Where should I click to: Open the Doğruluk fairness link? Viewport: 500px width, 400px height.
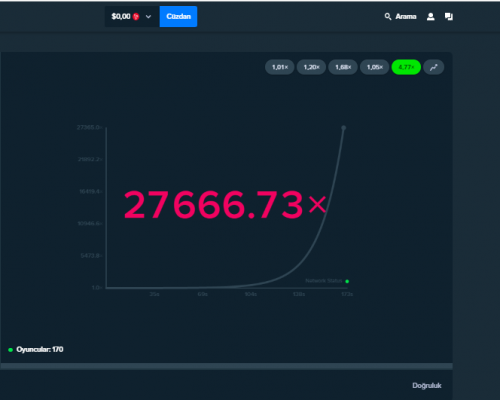427,385
